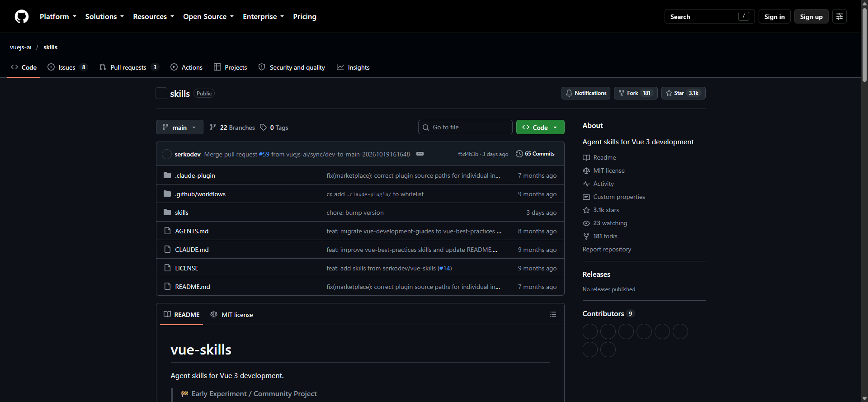Click serkodev's avatar in the commit row
Image resolution: width=868 pixels, height=402 pixels.
(167, 154)
